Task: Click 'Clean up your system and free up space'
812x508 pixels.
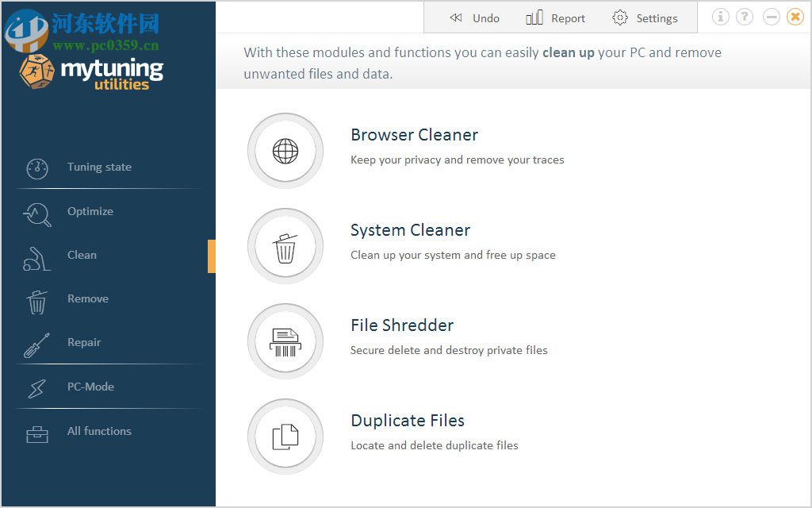Action: [453, 255]
